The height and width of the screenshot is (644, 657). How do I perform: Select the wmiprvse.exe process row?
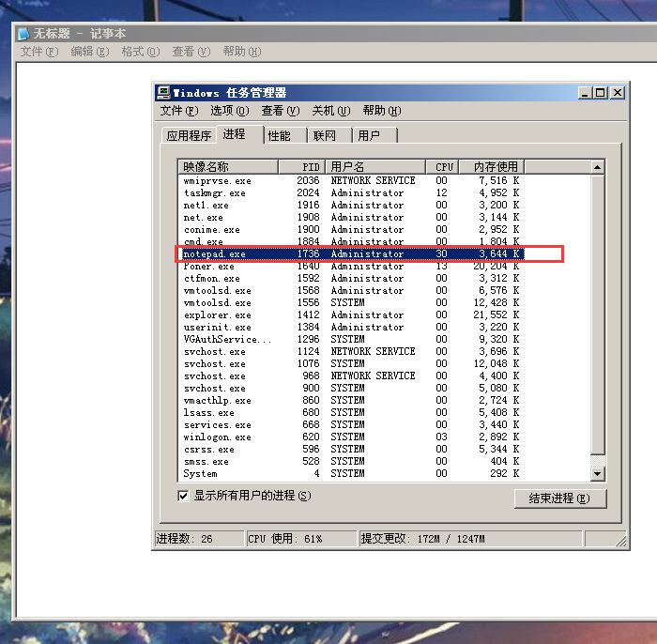click(352, 181)
